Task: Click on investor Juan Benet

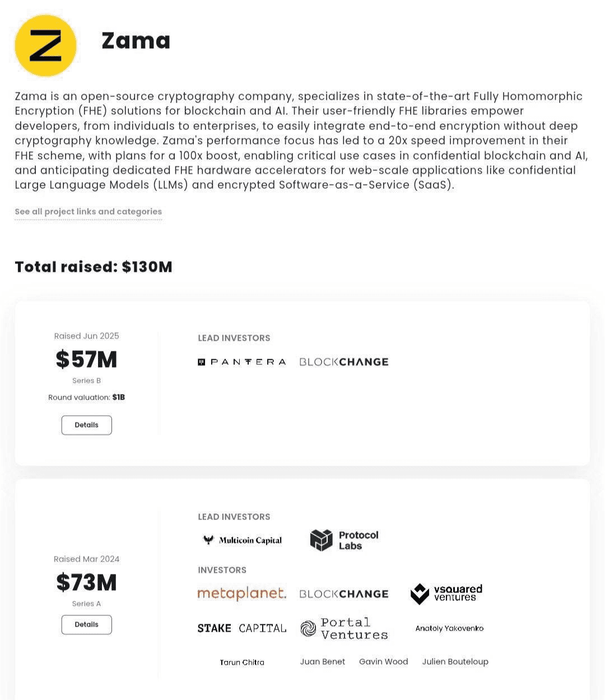Action: tap(323, 662)
